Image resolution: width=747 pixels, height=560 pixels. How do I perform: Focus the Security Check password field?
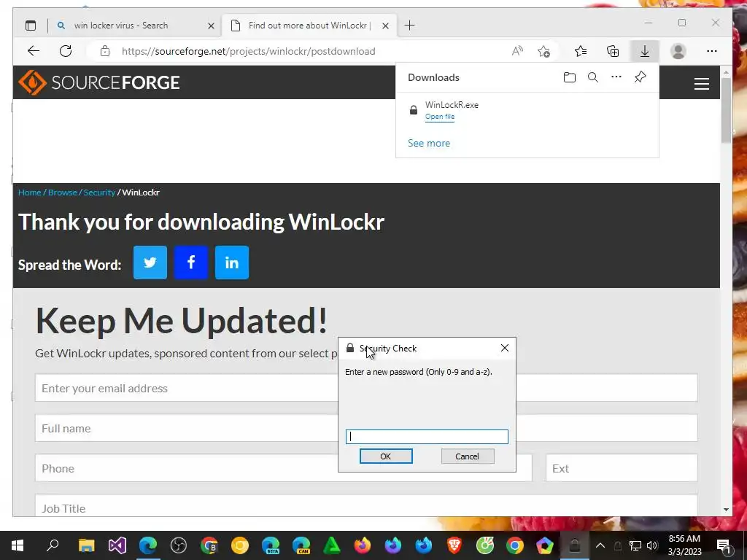(x=427, y=437)
